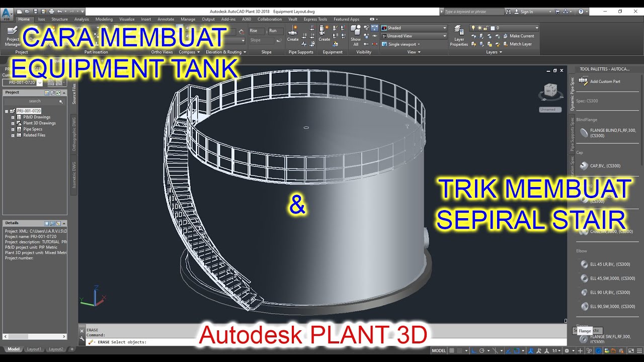Toggle ortho mode in status bar

[473, 350]
